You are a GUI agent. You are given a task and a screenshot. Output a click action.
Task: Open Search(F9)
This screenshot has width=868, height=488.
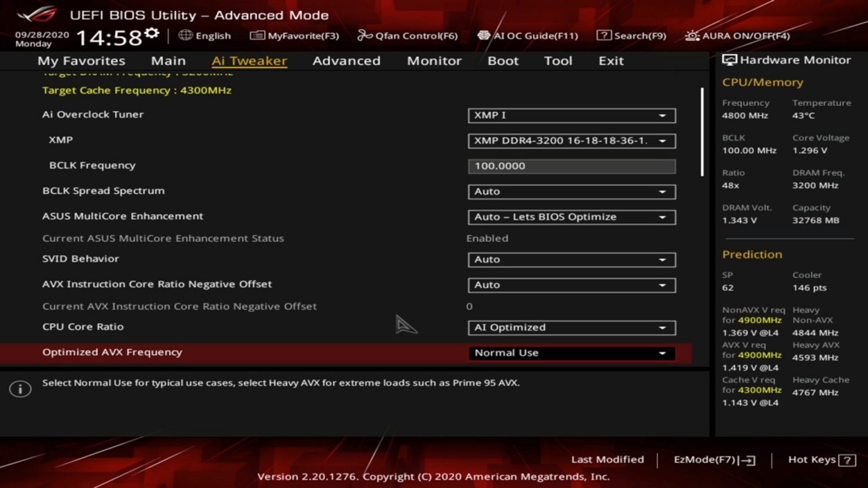(632, 36)
